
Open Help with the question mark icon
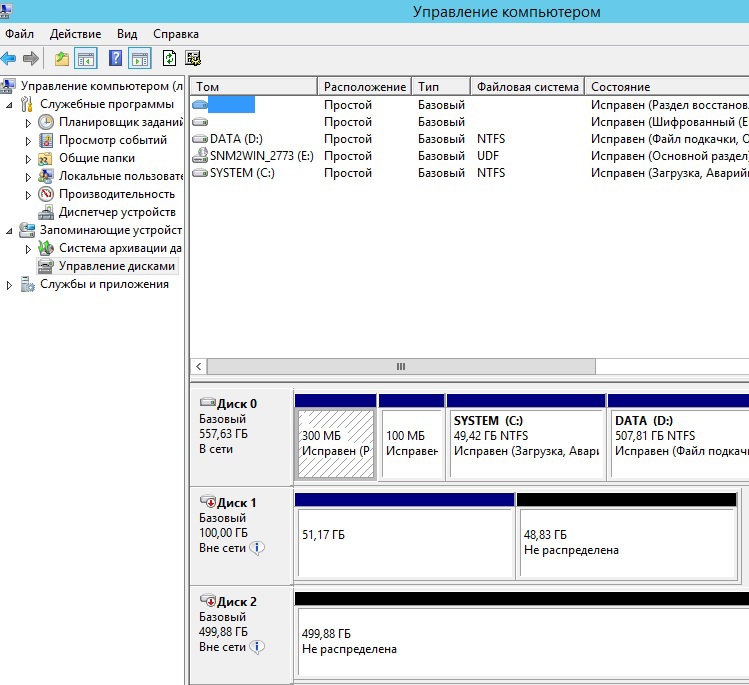coord(115,58)
